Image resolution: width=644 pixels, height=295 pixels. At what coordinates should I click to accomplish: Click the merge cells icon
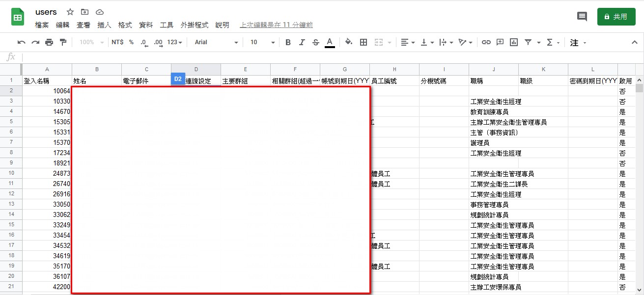pos(378,42)
